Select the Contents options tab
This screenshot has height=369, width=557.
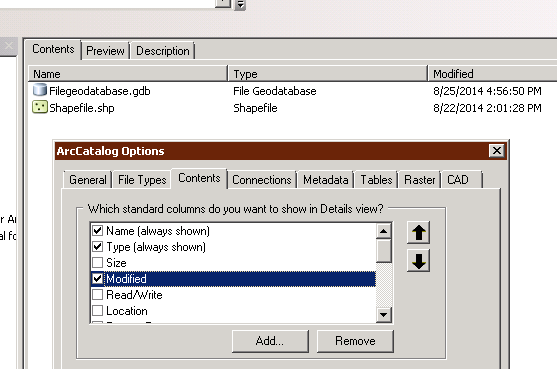click(199, 178)
